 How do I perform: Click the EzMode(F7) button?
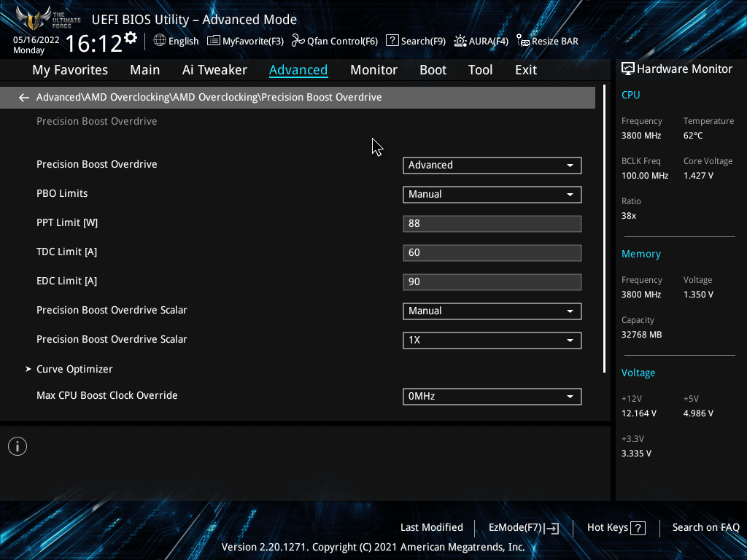tap(524, 528)
